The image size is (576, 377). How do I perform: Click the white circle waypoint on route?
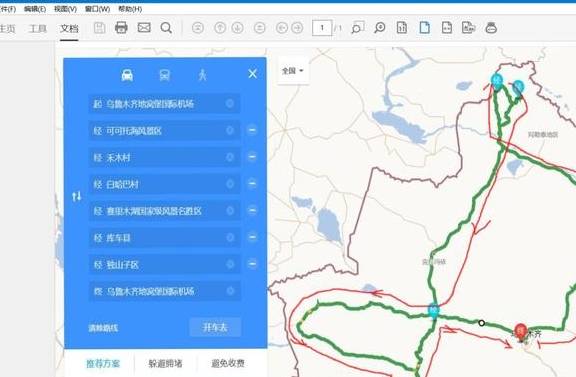coord(481,323)
